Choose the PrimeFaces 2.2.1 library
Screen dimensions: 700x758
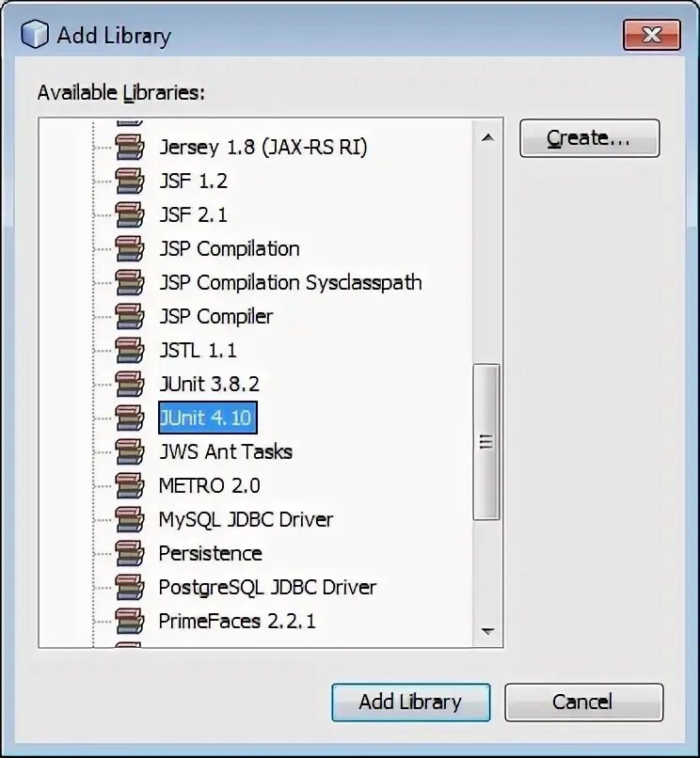[x=237, y=621]
